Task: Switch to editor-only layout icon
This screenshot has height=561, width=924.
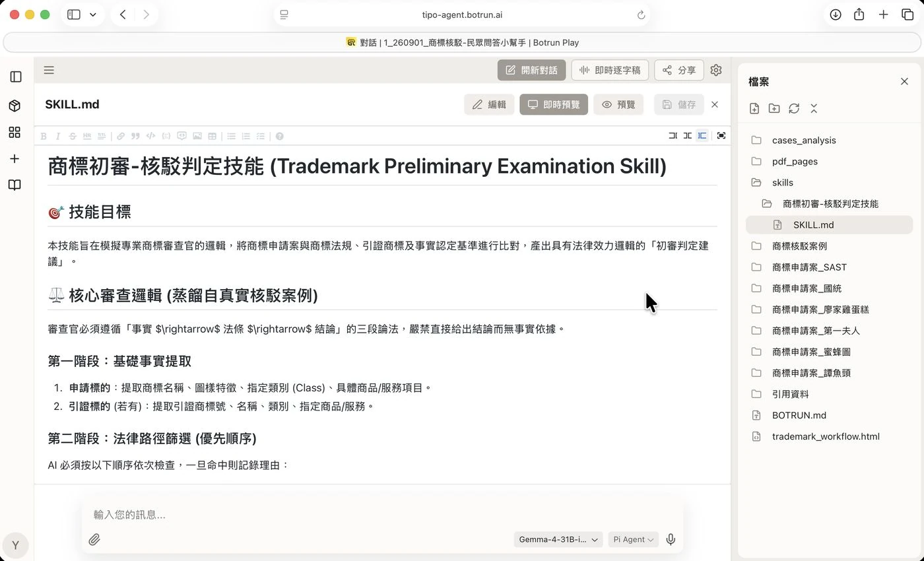Action: (x=673, y=135)
